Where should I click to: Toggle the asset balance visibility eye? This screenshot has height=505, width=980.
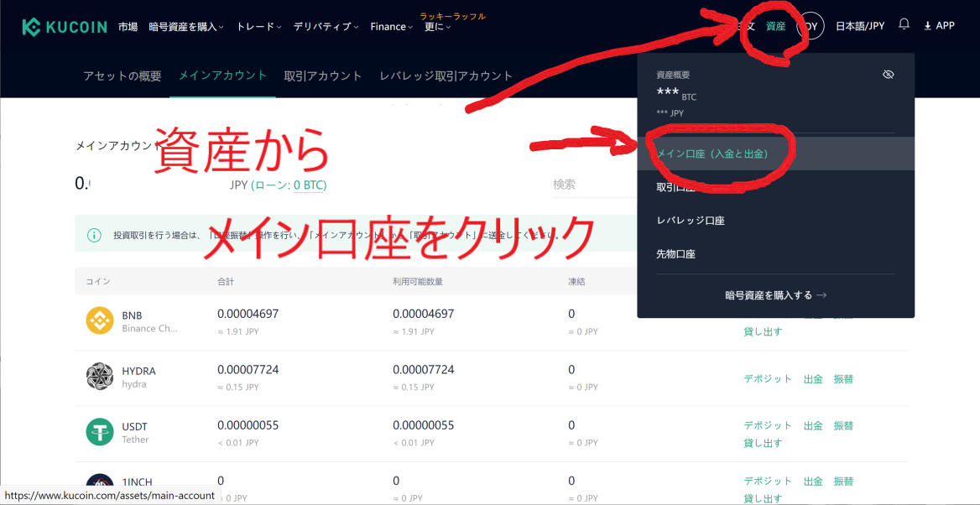(888, 75)
